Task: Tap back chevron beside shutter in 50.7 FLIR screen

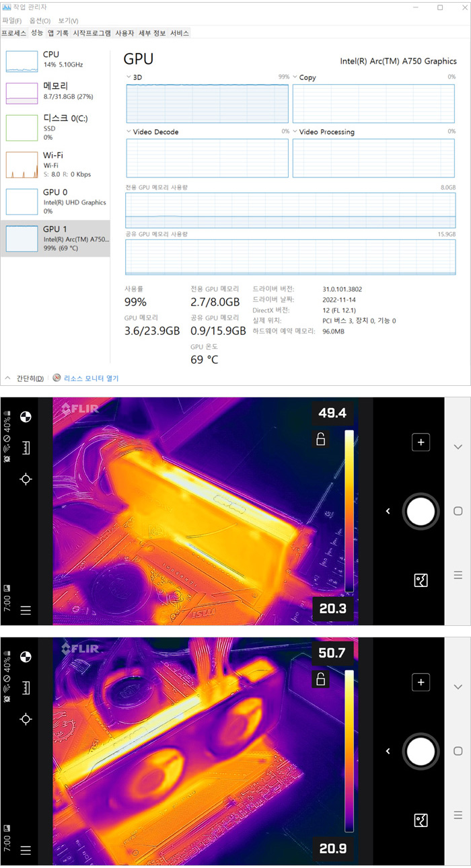Action: click(388, 751)
